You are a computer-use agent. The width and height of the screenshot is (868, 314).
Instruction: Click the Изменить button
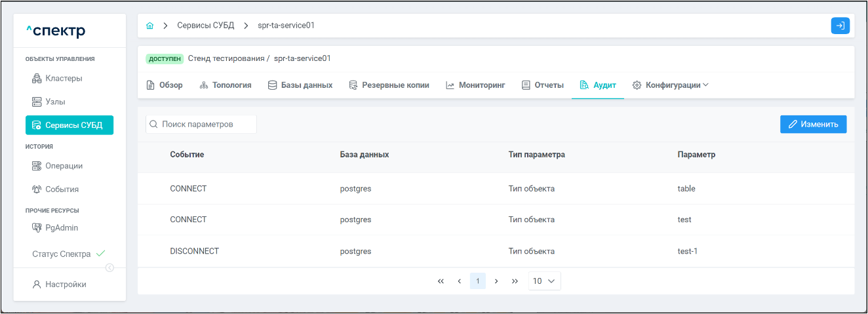pos(813,125)
